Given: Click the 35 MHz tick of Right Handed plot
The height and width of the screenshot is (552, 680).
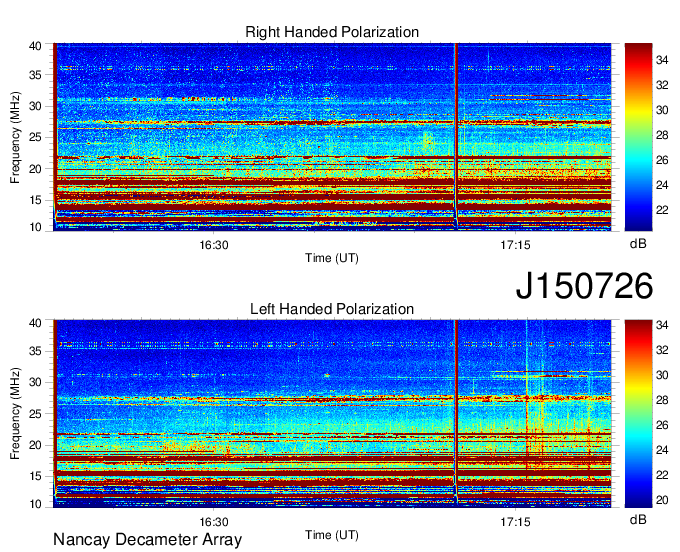Looking at the screenshot, I should [x=35, y=75].
